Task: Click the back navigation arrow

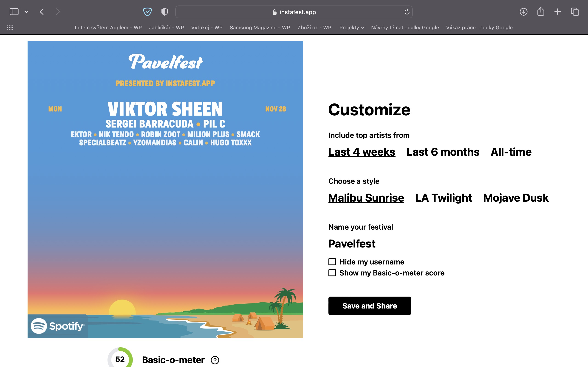Action: point(42,12)
